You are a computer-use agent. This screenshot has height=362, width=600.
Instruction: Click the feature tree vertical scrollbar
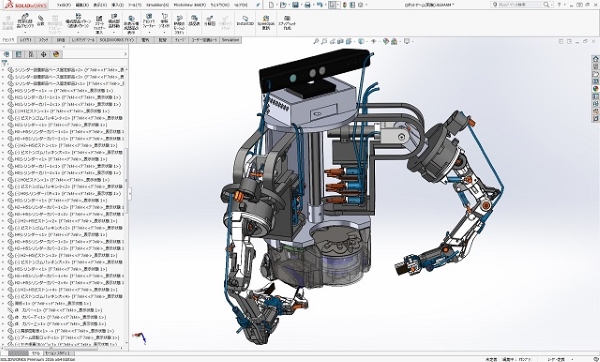[126, 180]
